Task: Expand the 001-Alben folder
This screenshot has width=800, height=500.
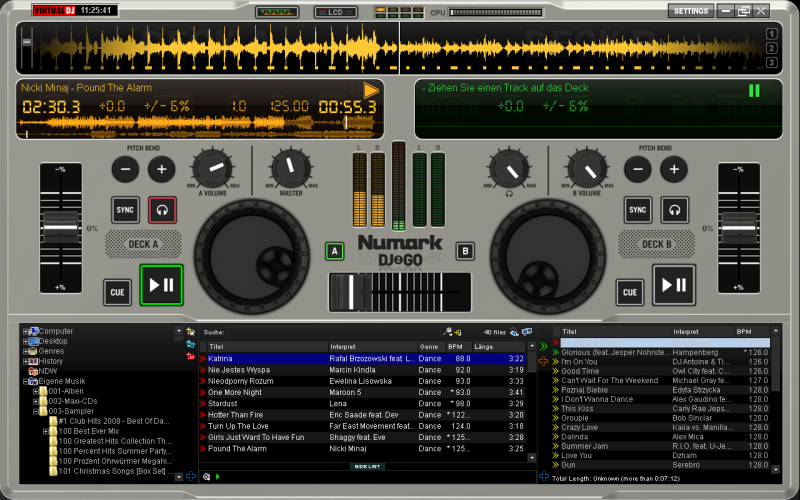Action: click(36, 391)
